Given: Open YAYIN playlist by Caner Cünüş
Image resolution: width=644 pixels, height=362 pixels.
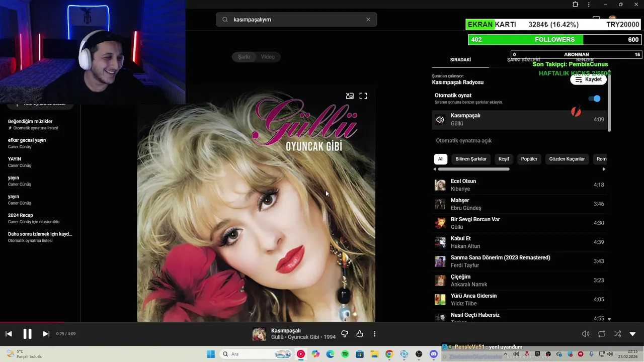Looking at the screenshot, I should [x=40, y=162].
